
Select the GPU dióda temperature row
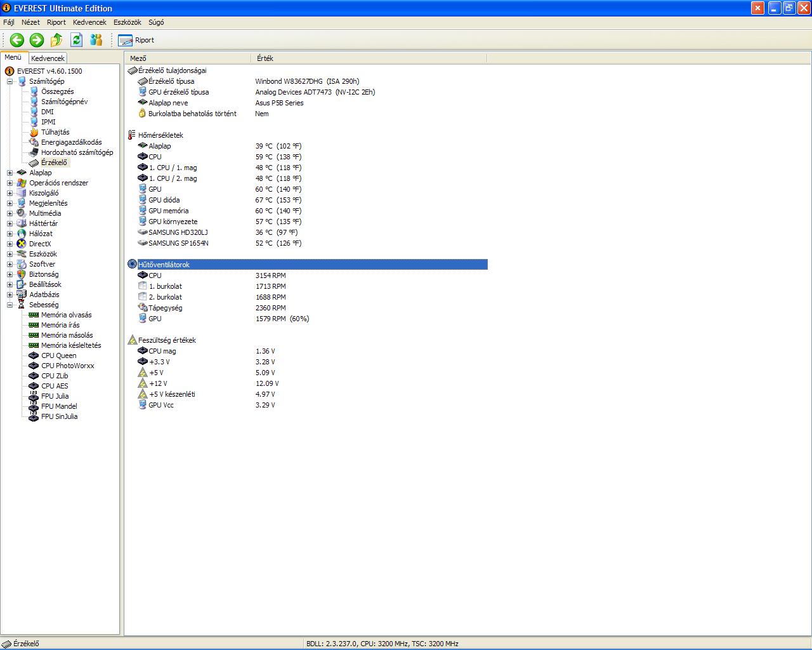point(306,200)
